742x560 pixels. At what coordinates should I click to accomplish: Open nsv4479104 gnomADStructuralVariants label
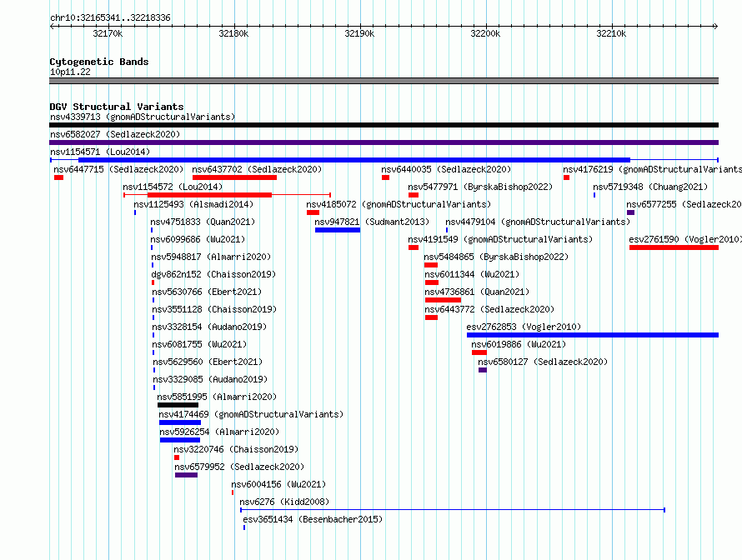[x=538, y=222]
